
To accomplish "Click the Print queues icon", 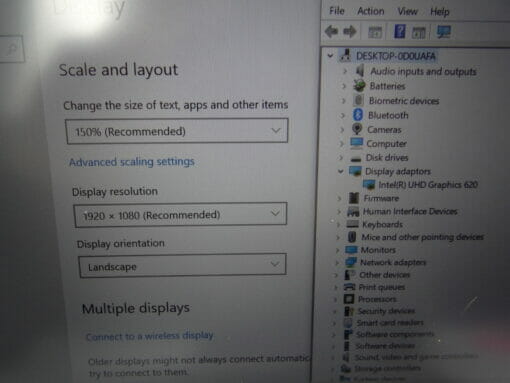I will (x=349, y=287).
